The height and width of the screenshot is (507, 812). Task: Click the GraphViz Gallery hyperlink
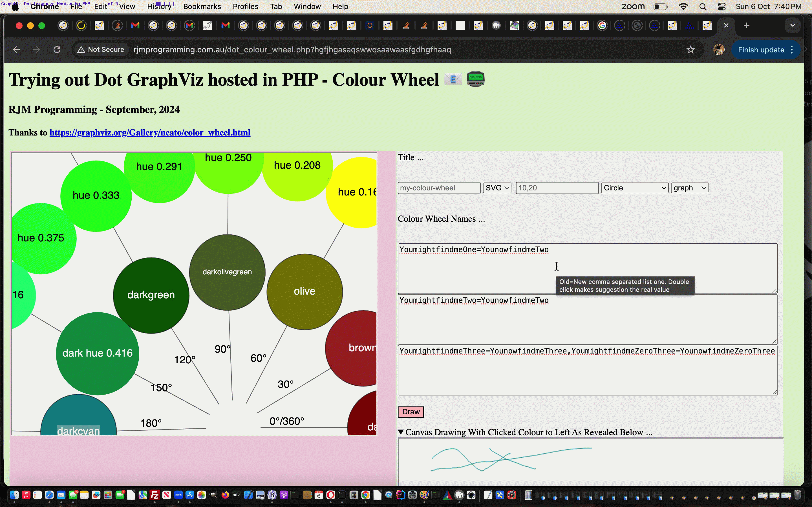pyautogui.click(x=150, y=132)
